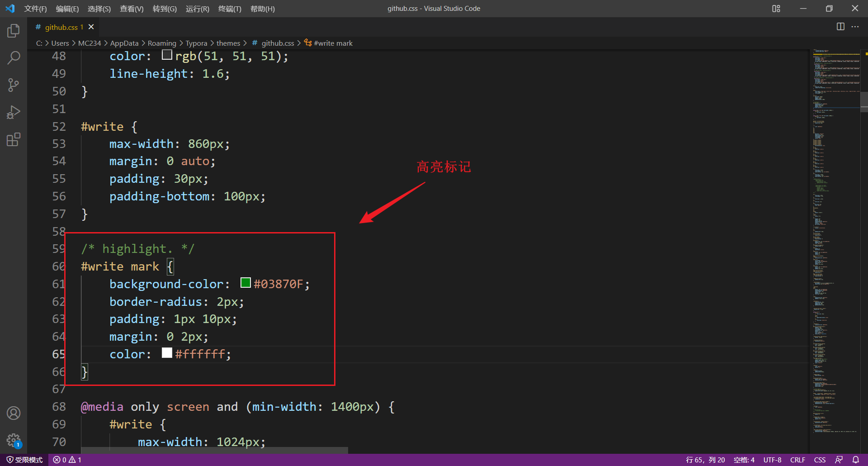Open the 终端(T) Terminal menu
This screenshot has width=868, height=466.
pos(230,9)
